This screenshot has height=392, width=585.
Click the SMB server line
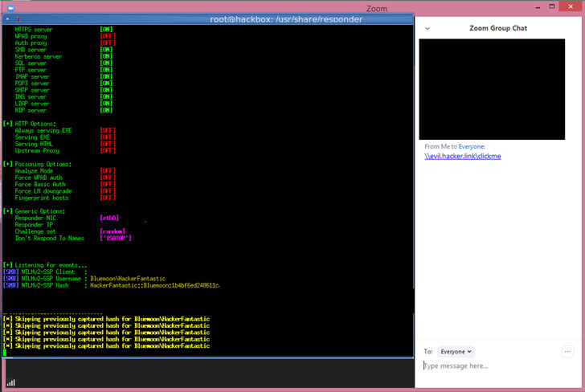point(63,50)
